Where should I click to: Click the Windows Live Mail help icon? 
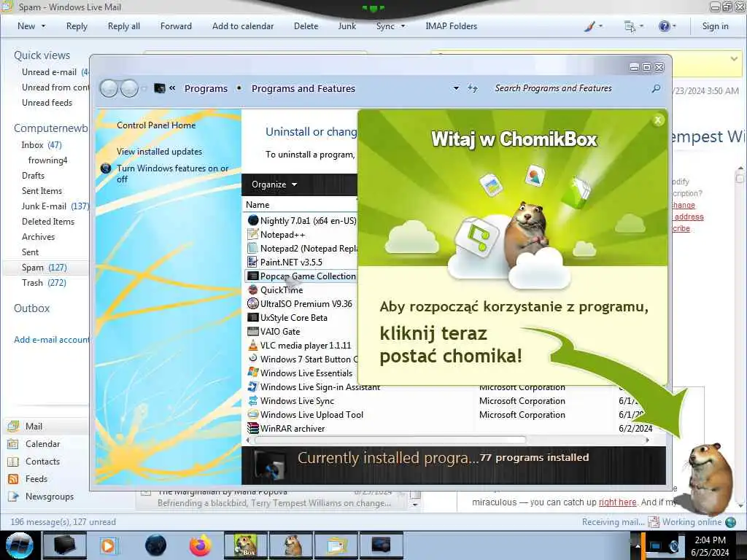664,26
